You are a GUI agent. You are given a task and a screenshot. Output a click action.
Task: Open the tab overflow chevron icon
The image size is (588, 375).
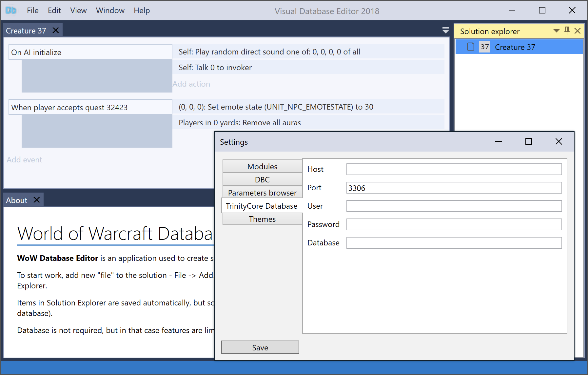pyautogui.click(x=445, y=30)
